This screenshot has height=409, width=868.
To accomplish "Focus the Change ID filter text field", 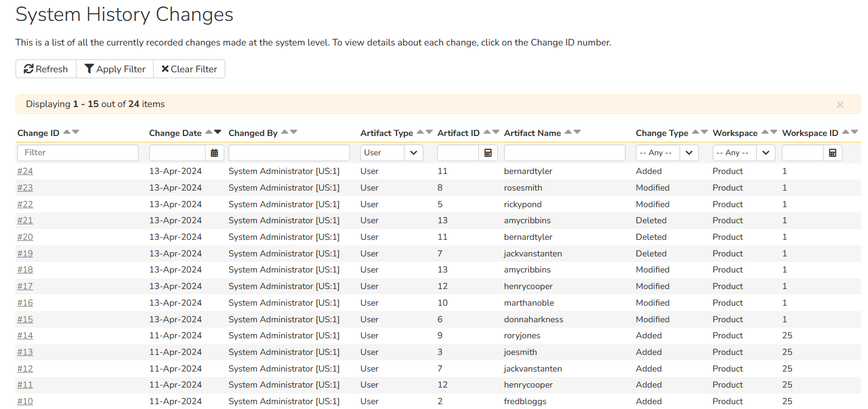I will [x=78, y=153].
